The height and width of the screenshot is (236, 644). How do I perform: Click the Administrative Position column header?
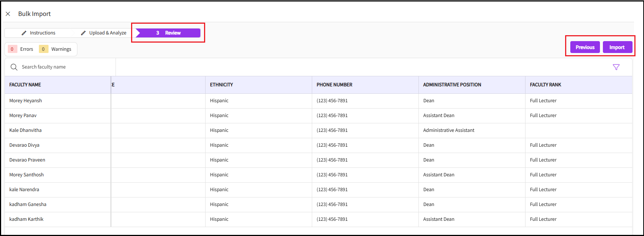[x=452, y=85]
